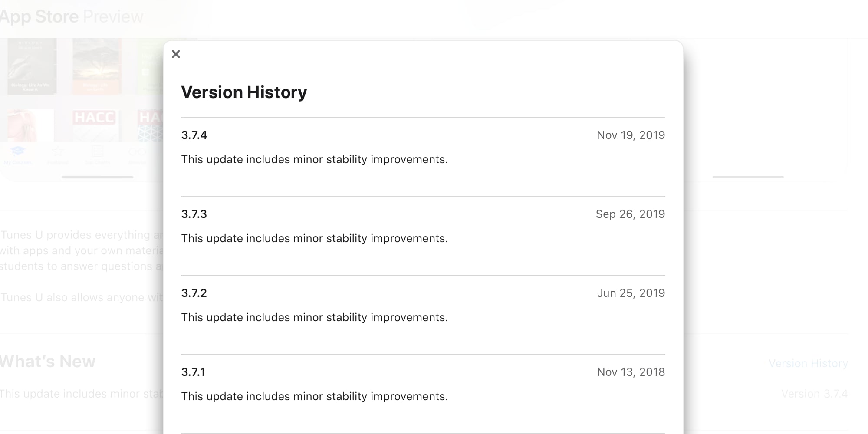This screenshot has width=868, height=434.
Task: Select the Featured star icon
Action: (58, 152)
